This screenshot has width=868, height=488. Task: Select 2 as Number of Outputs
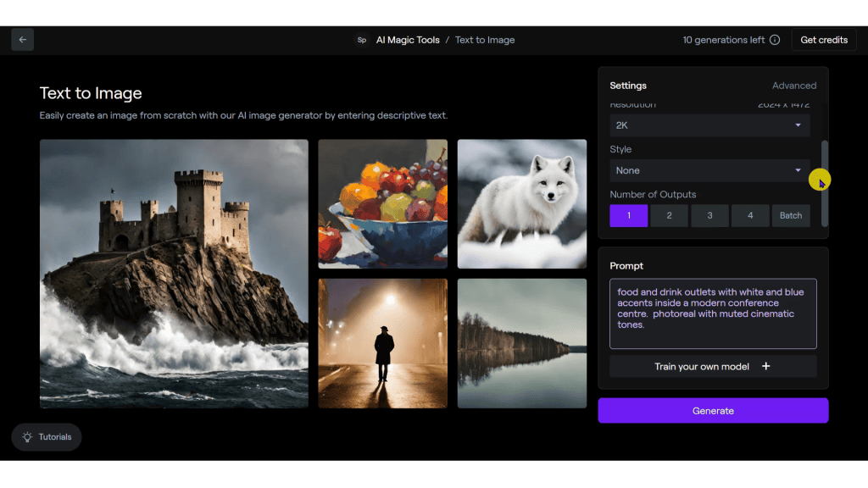[669, 215]
